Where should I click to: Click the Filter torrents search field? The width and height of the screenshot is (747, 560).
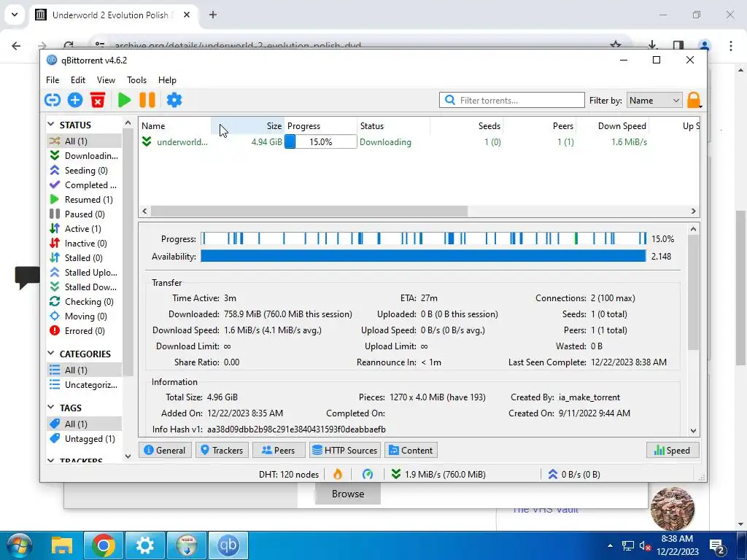(512, 101)
